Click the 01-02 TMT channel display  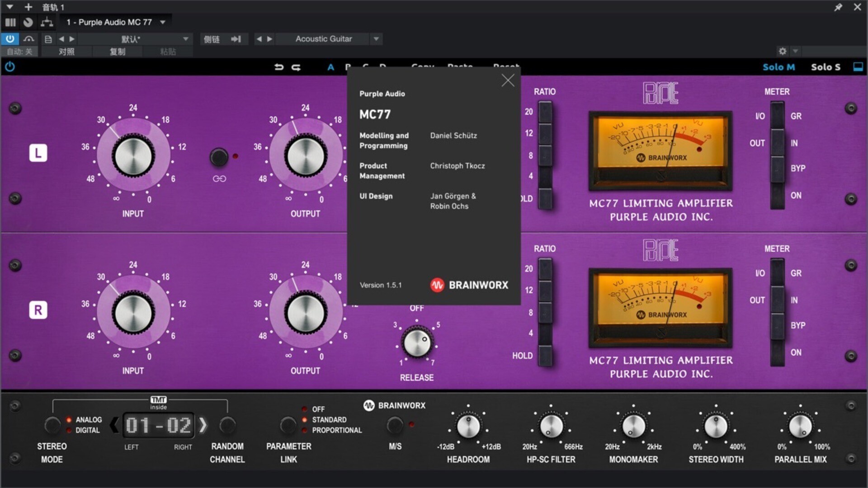tap(158, 425)
